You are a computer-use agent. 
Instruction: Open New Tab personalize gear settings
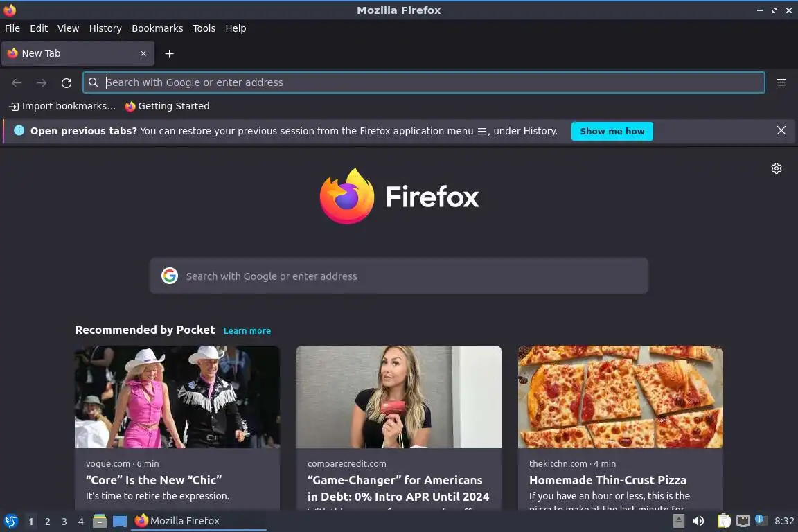776,168
